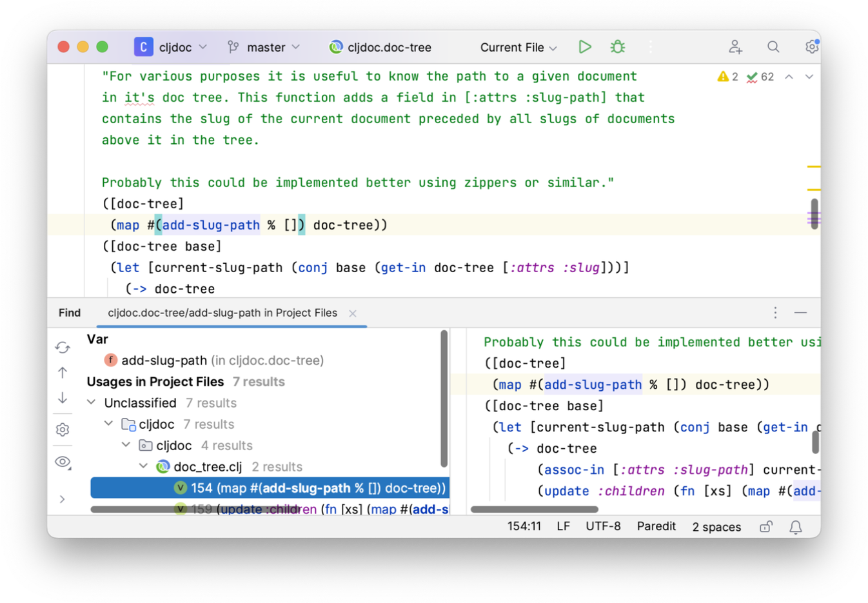Screen dimensions: 868x603
Task: Click the preview pane vertical scrollbar
Action: pos(815,442)
